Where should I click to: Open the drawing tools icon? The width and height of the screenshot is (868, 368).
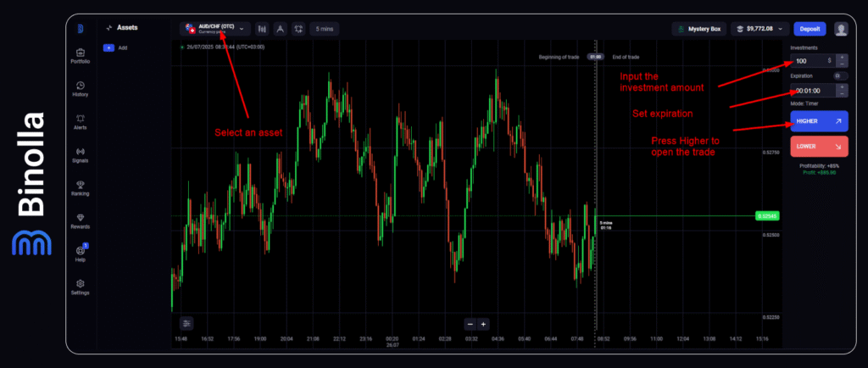(x=280, y=28)
